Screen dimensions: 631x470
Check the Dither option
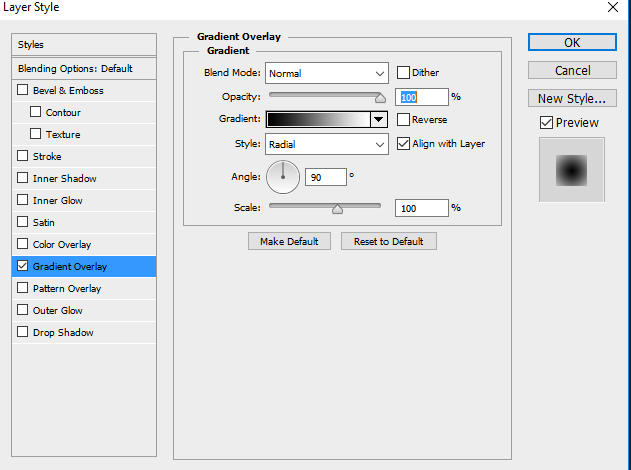403,72
